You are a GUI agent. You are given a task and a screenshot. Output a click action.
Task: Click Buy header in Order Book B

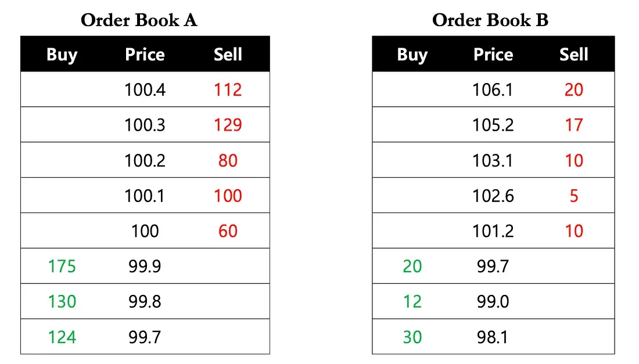pyautogui.click(x=412, y=55)
